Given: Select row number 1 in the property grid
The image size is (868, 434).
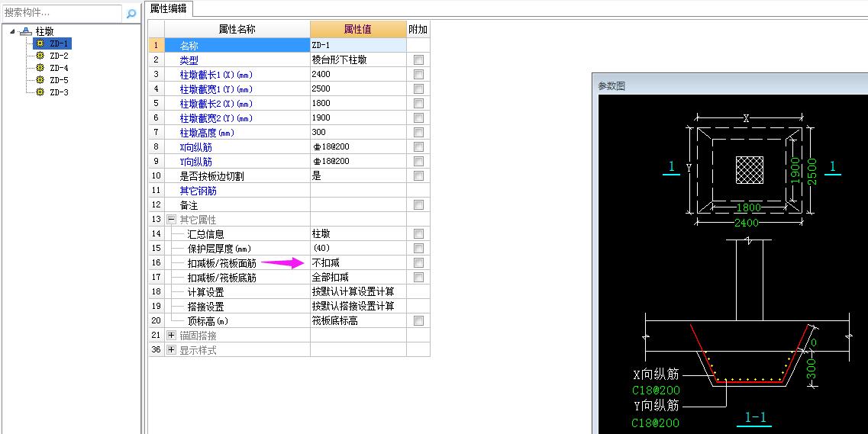Looking at the screenshot, I should tap(156, 45).
